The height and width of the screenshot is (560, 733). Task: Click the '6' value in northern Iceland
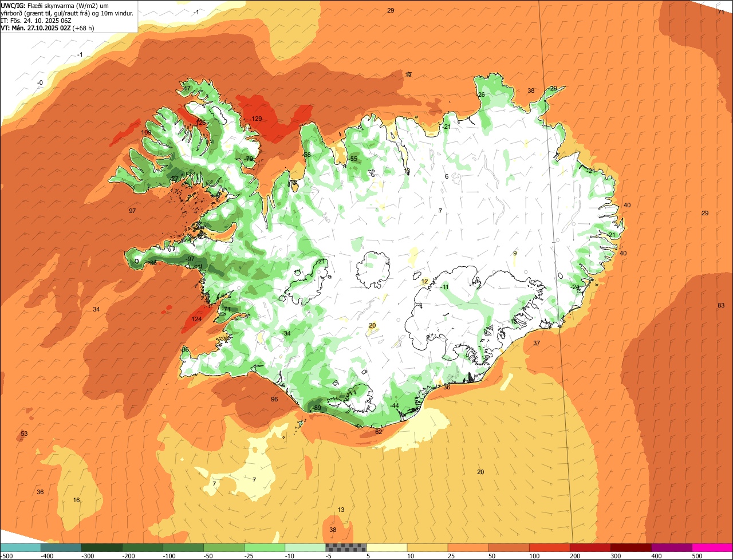(447, 176)
